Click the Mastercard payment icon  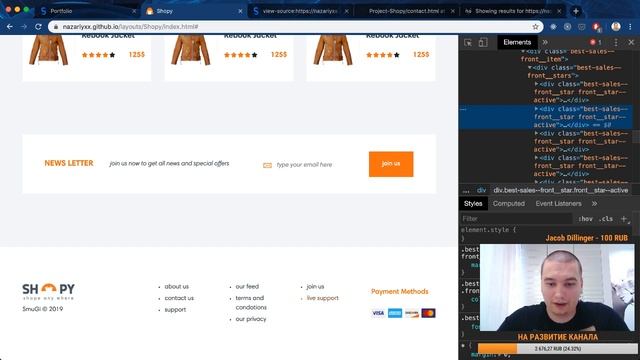coord(429,313)
